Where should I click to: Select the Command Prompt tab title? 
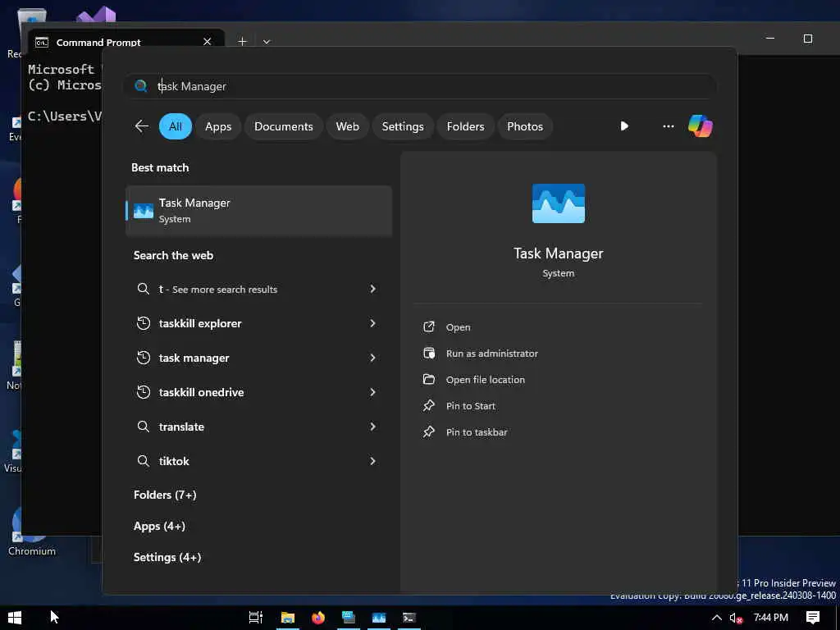click(98, 43)
